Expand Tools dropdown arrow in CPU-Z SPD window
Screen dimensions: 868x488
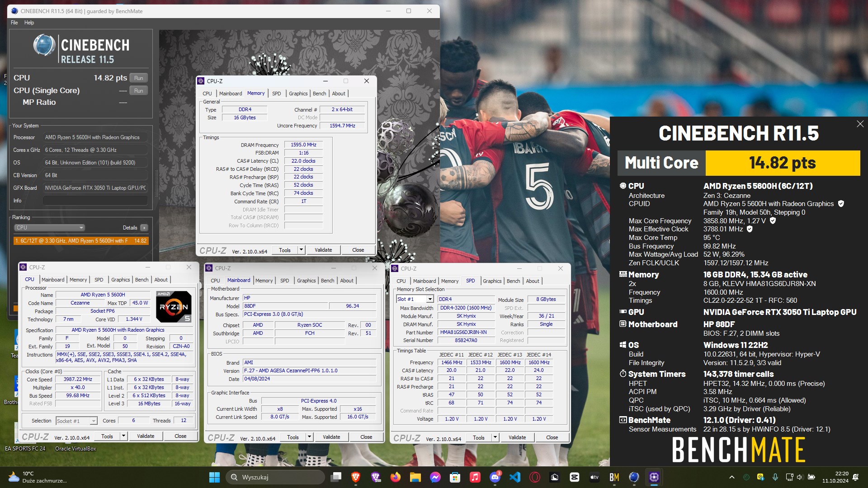pos(495,437)
